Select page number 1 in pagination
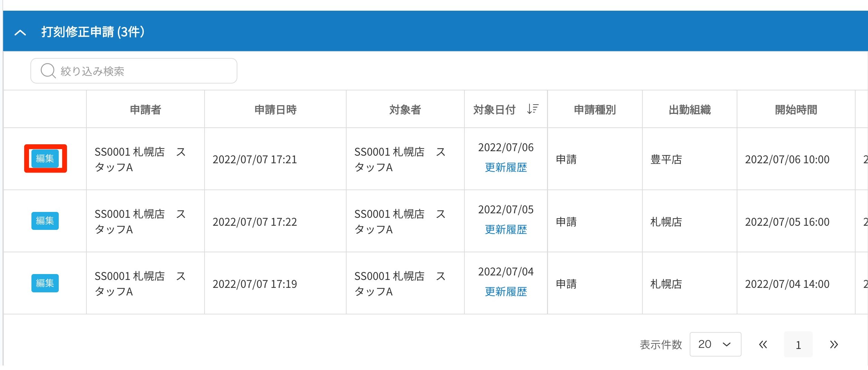This screenshot has width=868, height=370. [798, 344]
